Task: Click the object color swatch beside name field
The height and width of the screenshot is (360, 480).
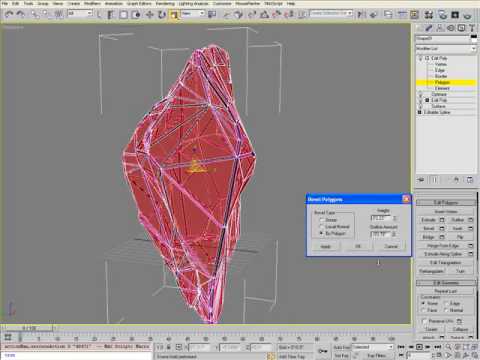Action: [x=474, y=38]
